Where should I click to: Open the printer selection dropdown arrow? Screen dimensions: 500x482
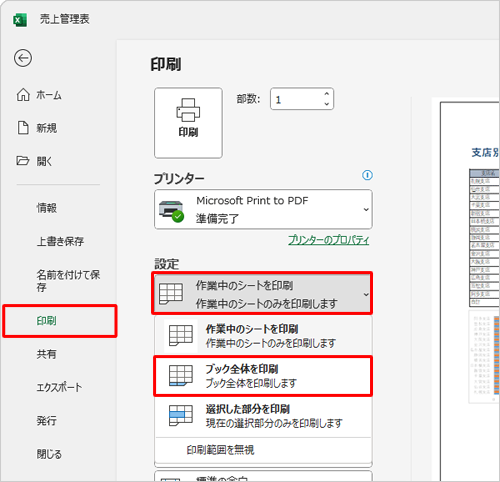[366, 210]
